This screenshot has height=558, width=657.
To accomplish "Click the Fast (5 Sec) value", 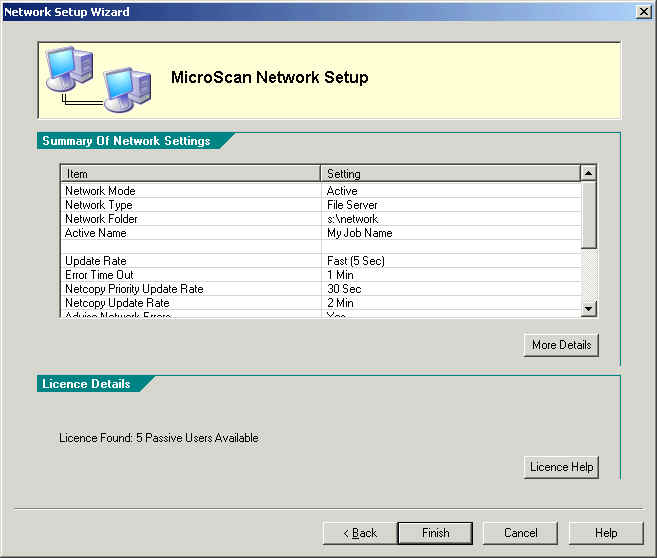I will 356,261.
